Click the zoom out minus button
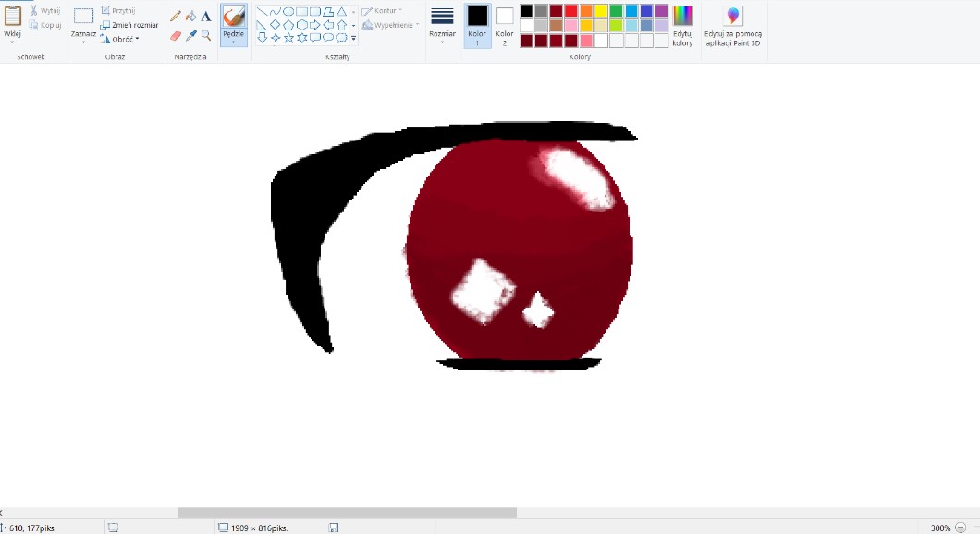The height and width of the screenshot is (534, 980). click(961, 528)
